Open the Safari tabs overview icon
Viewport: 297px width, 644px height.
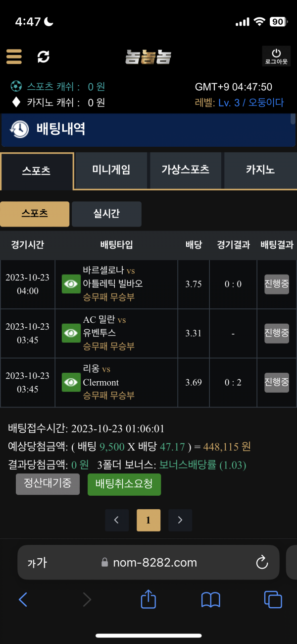point(273,599)
